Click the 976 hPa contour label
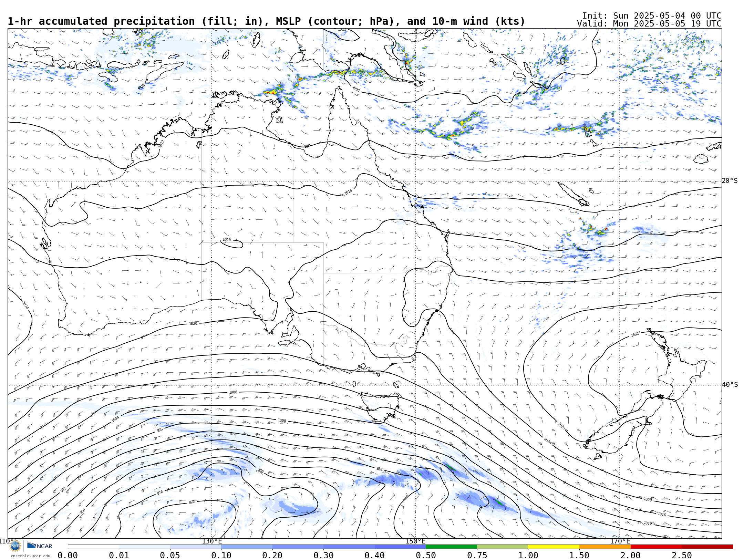The image size is (744, 560). 160,493
